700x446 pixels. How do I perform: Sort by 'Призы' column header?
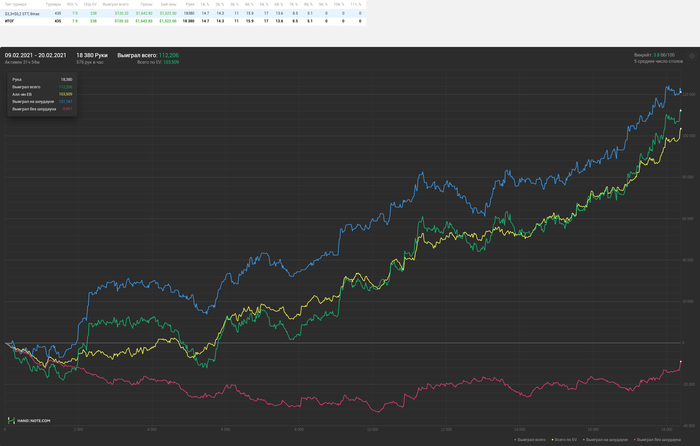click(x=147, y=4)
